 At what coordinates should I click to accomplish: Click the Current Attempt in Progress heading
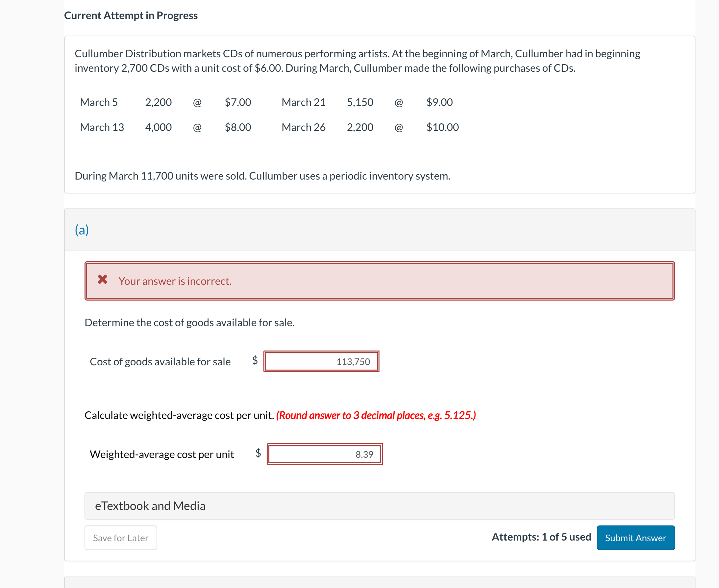click(131, 16)
